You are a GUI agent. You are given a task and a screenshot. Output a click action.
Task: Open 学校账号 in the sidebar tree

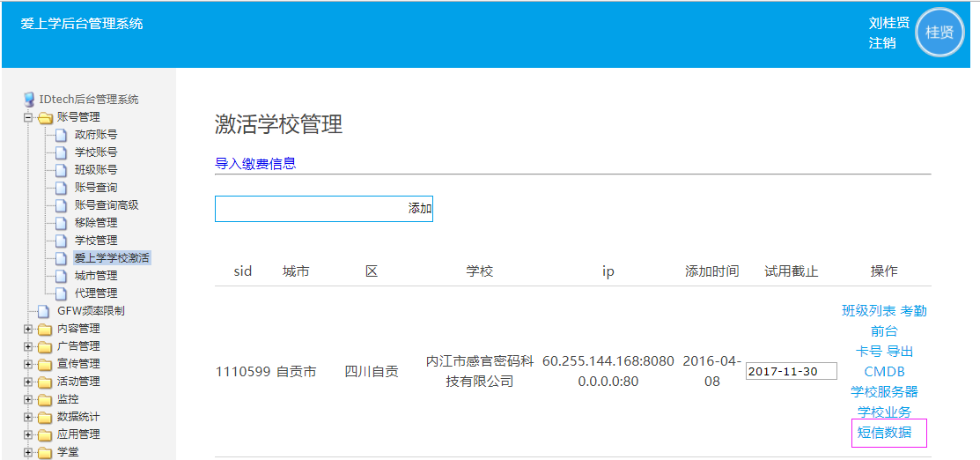96,152
